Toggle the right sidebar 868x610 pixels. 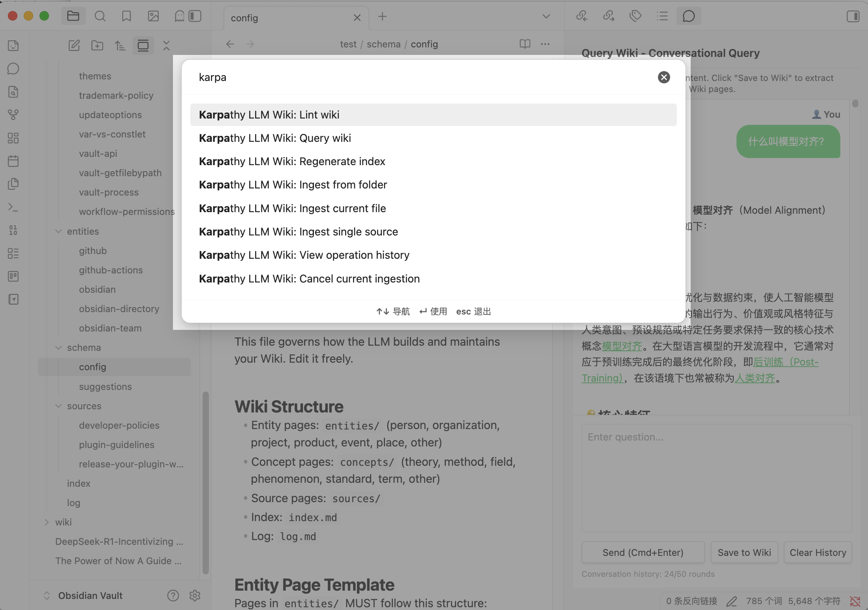853,16
